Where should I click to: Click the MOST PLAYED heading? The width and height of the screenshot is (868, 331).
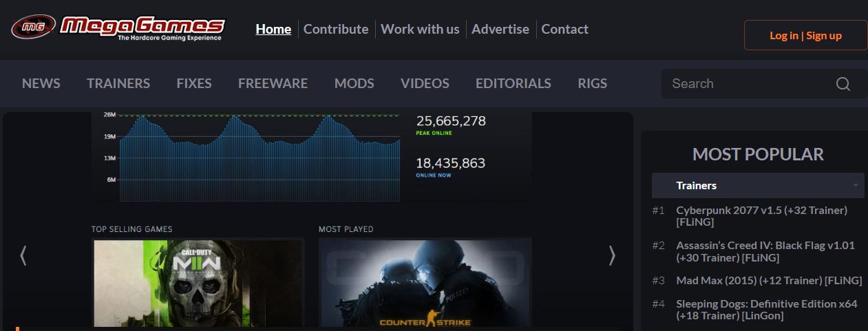pyautogui.click(x=346, y=229)
